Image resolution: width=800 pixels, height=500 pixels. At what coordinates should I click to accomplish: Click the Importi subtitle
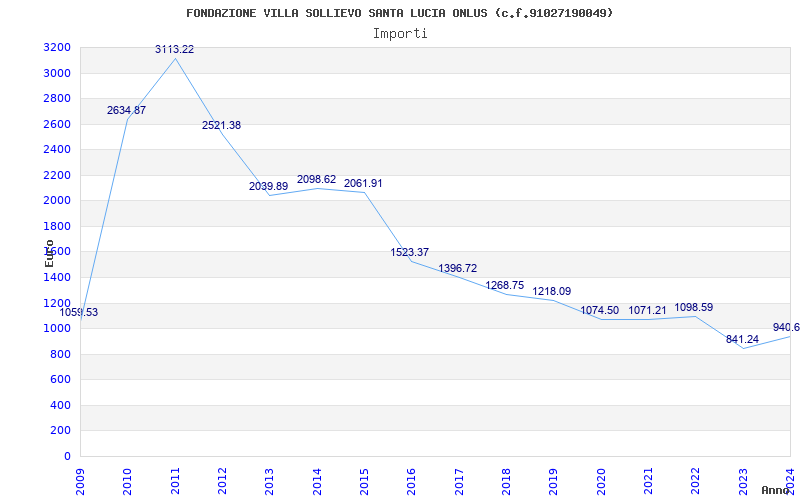400,34
